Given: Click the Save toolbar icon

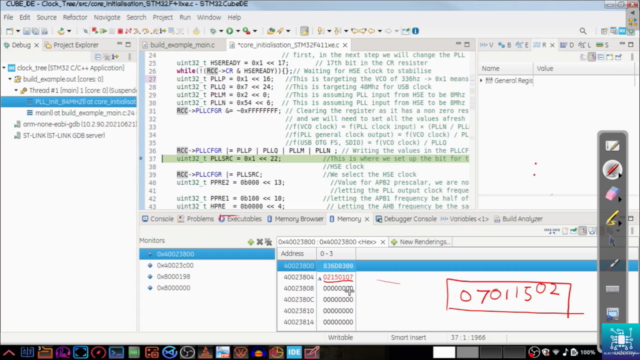Looking at the screenshot, I should coord(27,31).
